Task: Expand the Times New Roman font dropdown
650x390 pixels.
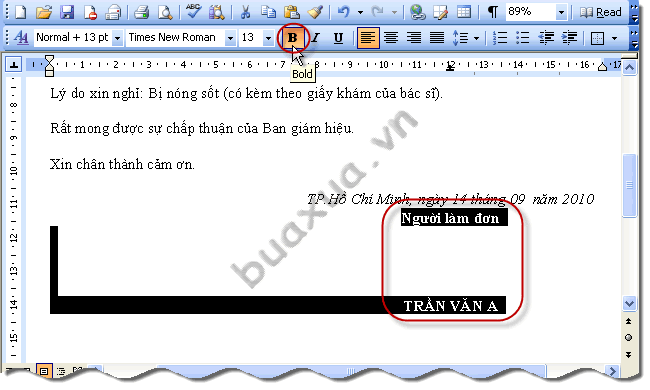Action: point(230,38)
